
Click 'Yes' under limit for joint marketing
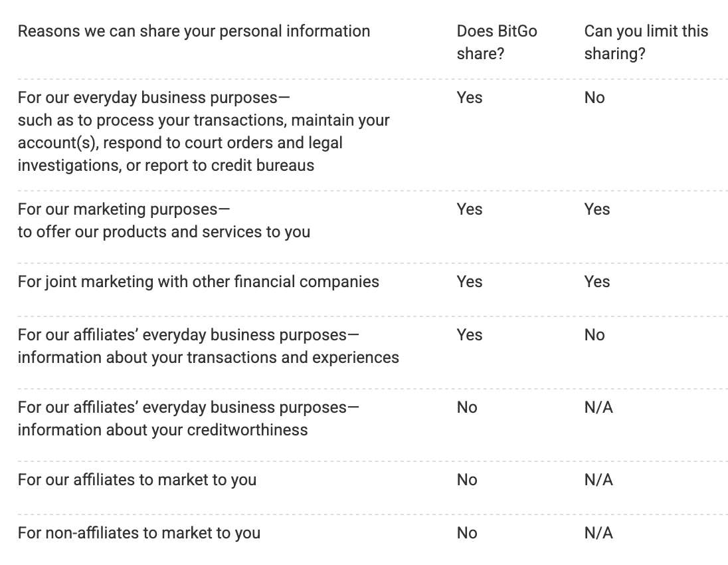click(596, 282)
